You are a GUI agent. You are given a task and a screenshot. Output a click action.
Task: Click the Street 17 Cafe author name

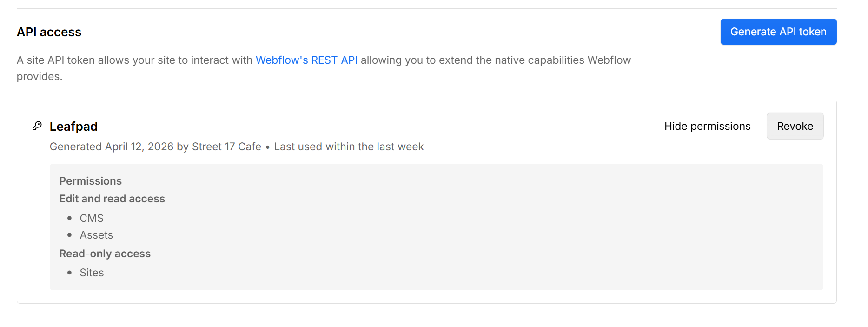pyautogui.click(x=226, y=147)
